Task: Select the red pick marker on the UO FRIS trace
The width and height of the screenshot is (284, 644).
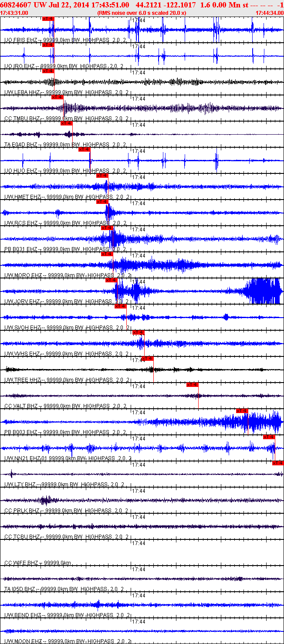Action: pos(48,19)
